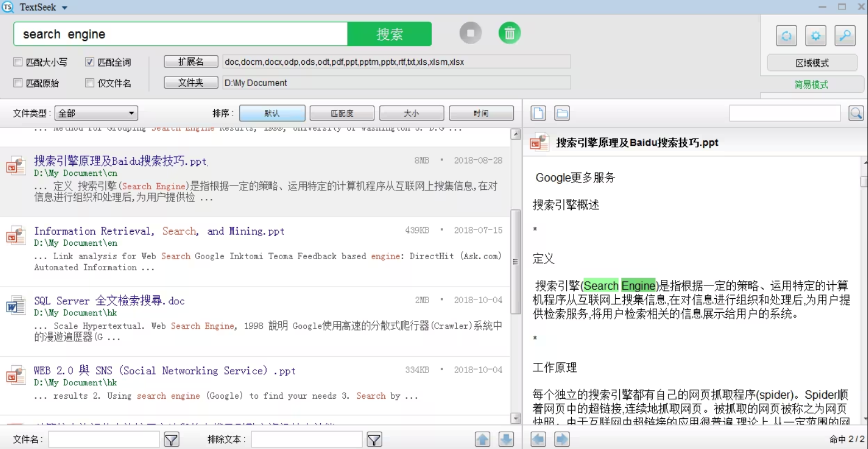Select the key/license icon in top right

pos(845,35)
